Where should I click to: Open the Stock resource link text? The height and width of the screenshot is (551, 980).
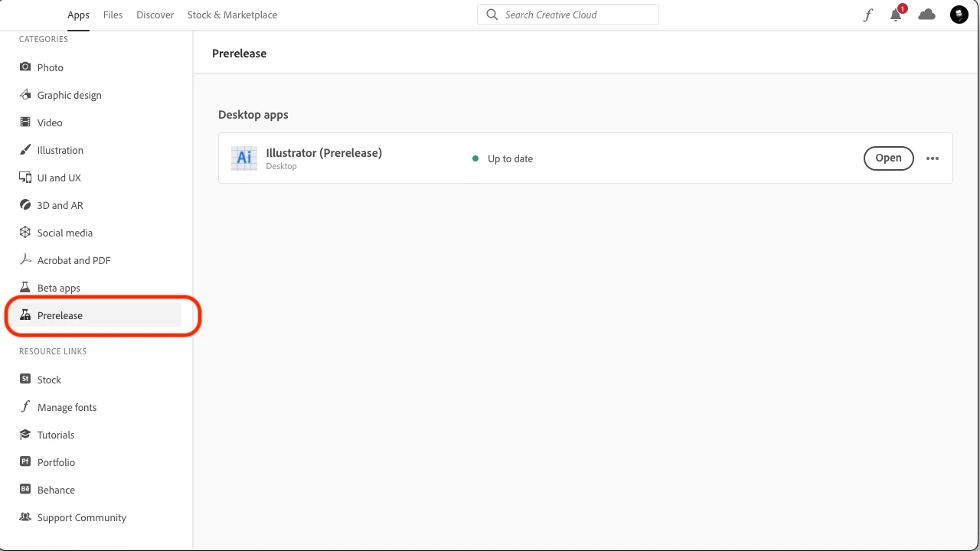(49, 380)
